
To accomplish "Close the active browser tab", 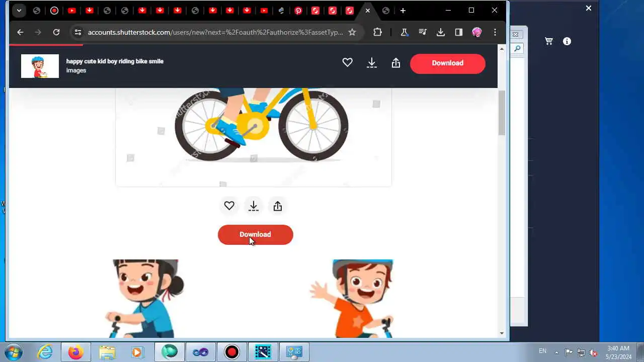I will [368, 11].
